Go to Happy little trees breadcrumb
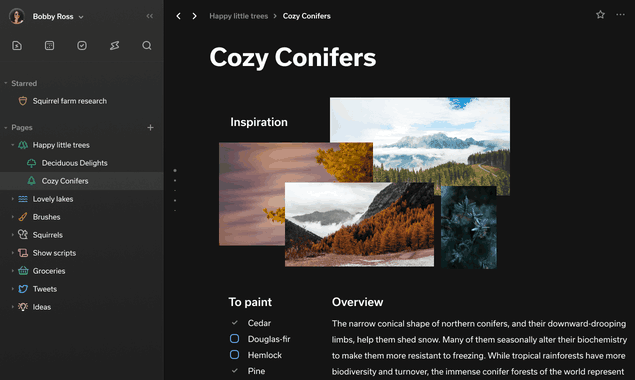 click(x=239, y=16)
